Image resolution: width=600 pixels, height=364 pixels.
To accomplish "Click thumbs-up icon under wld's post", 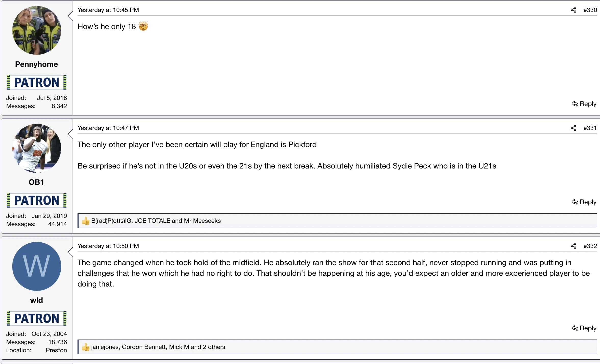I will coord(85,347).
